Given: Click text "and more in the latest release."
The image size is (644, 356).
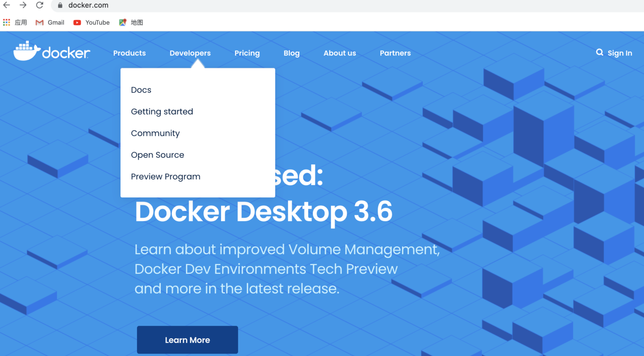Looking at the screenshot, I should pyautogui.click(x=237, y=289).
